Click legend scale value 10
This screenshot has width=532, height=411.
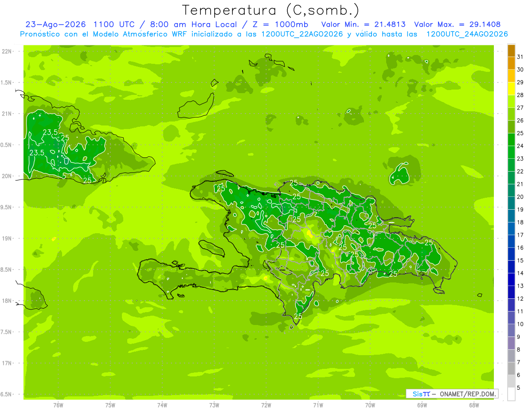tap(520, 324)
